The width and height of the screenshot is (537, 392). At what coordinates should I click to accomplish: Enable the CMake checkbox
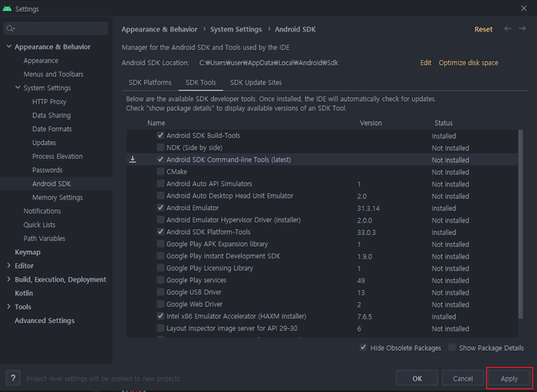pos(160,172)
